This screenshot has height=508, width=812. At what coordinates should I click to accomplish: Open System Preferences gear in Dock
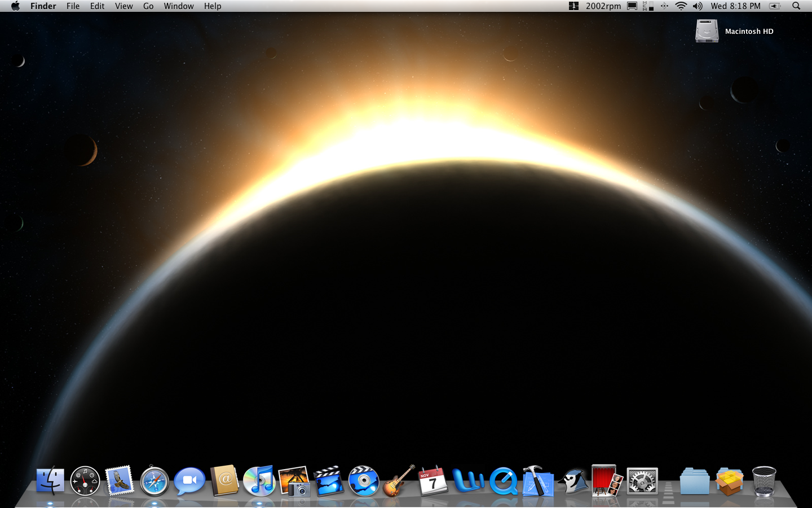[642, 481]
